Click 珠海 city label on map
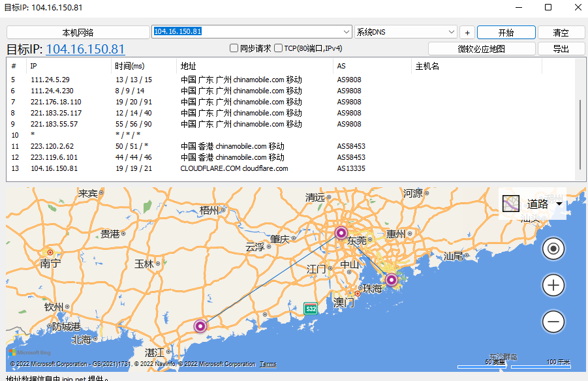Image resolution: width=588 pixels, height=381 pixels. click(x=372, y=288)
